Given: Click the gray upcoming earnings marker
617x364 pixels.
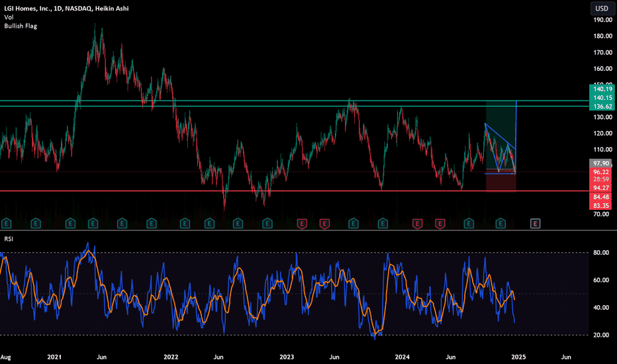Looking at the screenshot, I should [535, 224].
